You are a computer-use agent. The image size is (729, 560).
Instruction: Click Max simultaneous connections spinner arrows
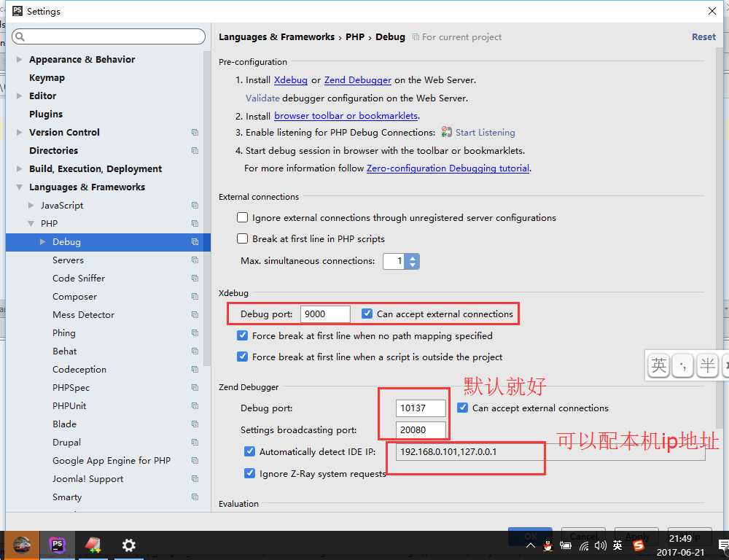(x=413, y=261)
